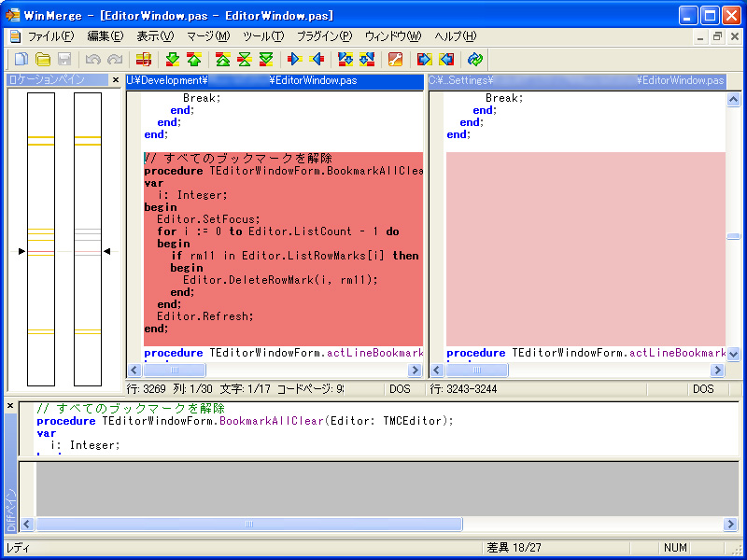The height and width of the screenshot is (560, 747).
Task: Open the 表示(V) menu
Action: [x=155, y=36]
